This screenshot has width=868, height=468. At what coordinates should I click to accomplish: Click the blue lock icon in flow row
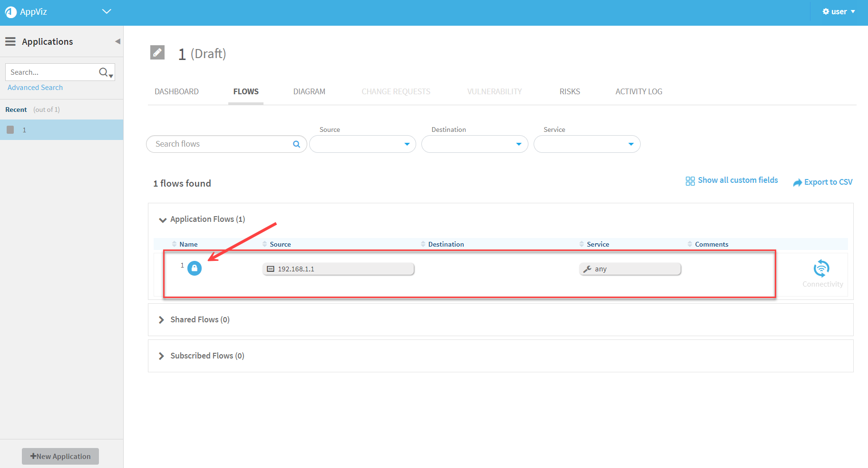coord(195,269)
